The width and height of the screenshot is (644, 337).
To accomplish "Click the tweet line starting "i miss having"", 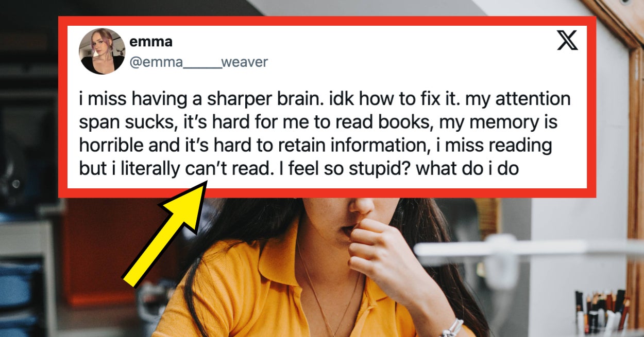I will click(325, 98).
